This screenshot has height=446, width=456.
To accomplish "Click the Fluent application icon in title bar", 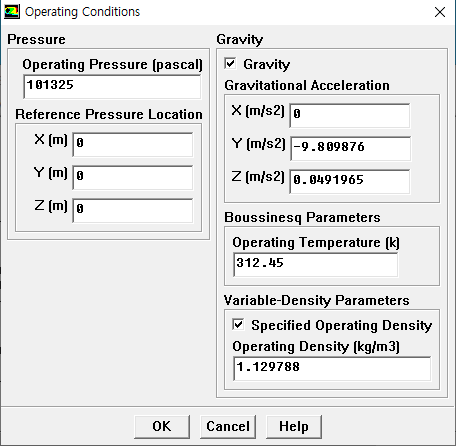I will [x=12, y=12].
